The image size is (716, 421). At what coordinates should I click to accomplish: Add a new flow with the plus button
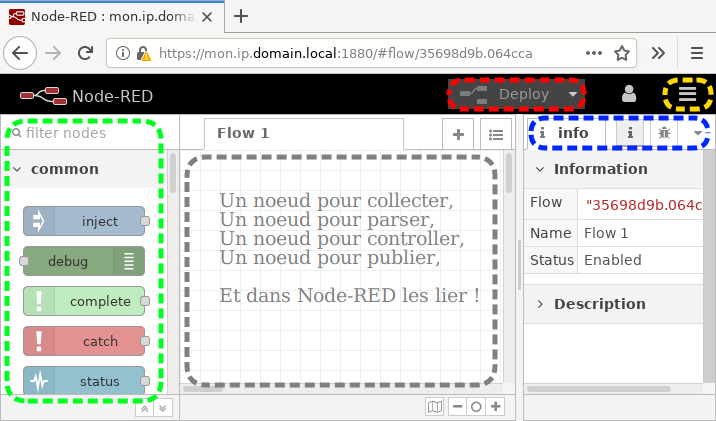[458, 134]
